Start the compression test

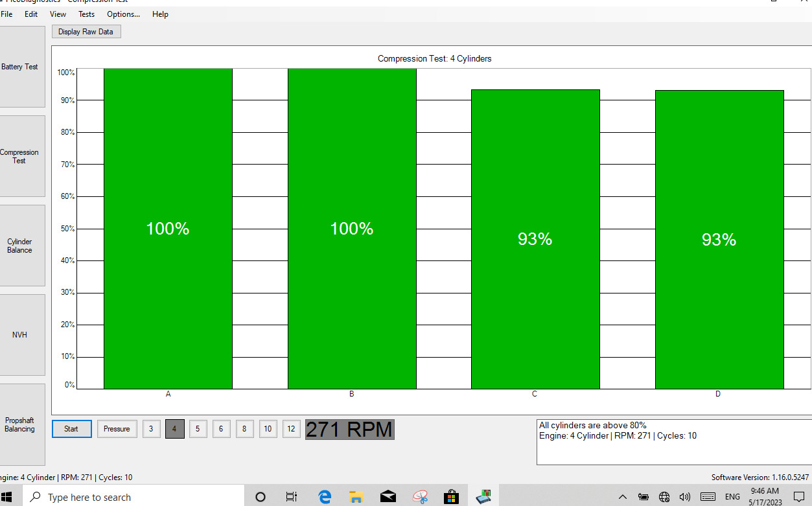[71, 429]
